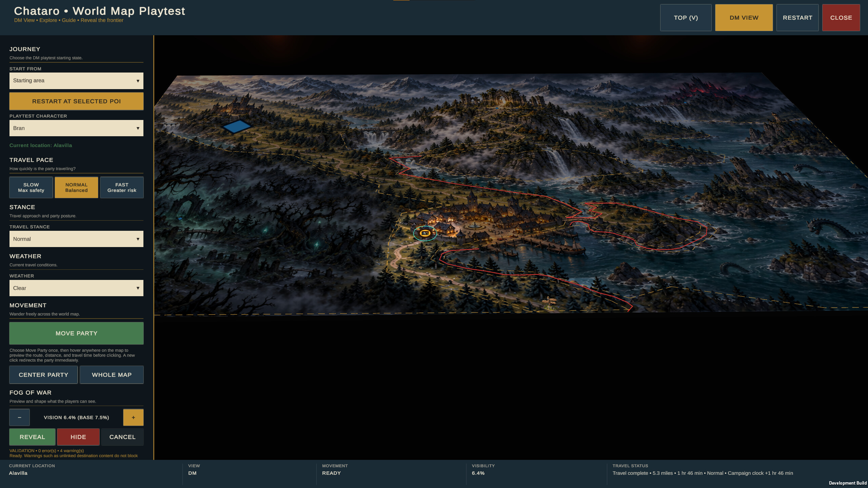Image resolution: width=868 pixels, height=488 pixels.
Task: Set travel pace to Slow Max safety
Action: [x=31, y=187]
